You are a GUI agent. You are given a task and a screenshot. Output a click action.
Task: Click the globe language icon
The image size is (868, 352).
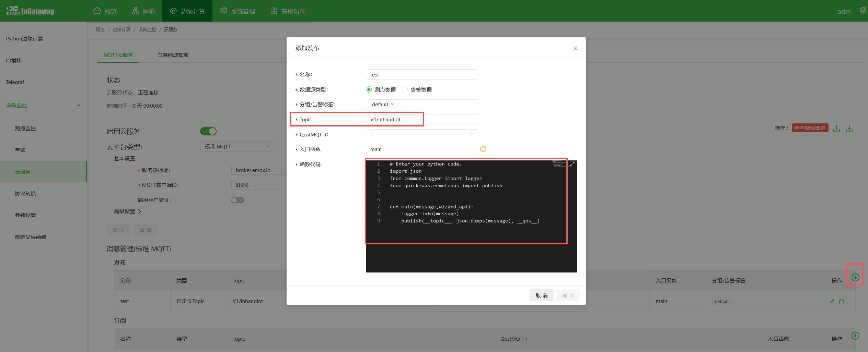tap(863, 11)
